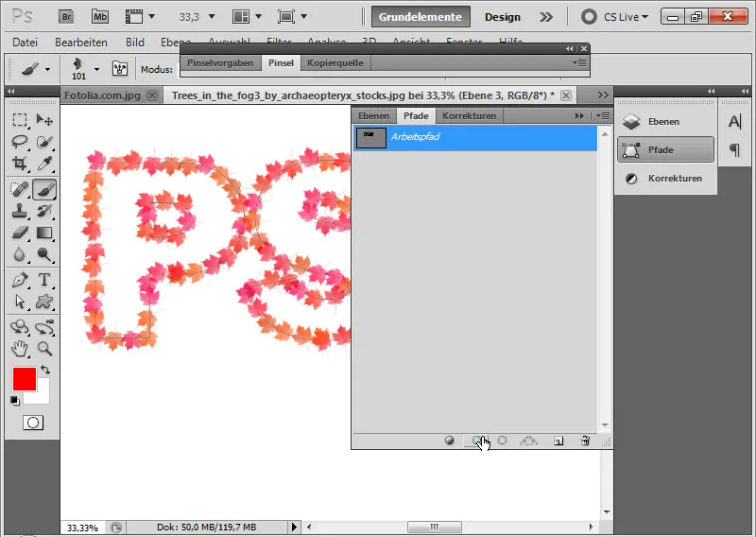This screenshot has height=537, width=756.
Task: Switch to Ebenen tab in floating panel
Action: tap(373, 115)
